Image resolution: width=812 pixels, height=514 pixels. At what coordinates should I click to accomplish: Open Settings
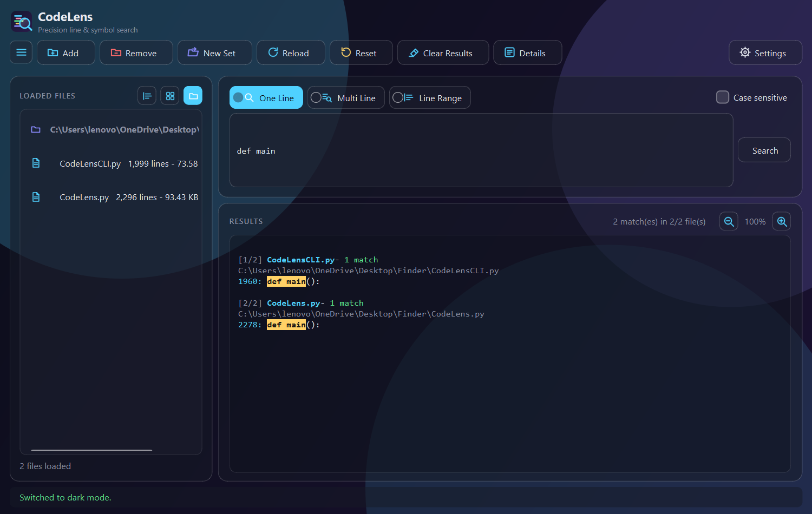(x=765, y=52)
